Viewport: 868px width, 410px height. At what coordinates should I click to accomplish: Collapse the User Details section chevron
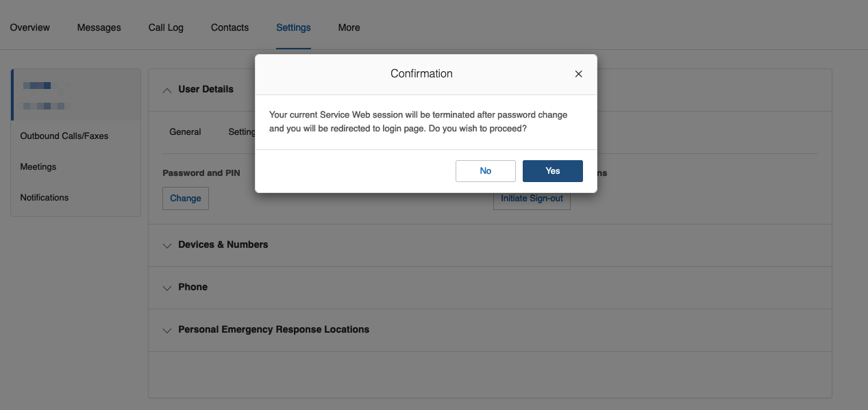coord(167,90)
